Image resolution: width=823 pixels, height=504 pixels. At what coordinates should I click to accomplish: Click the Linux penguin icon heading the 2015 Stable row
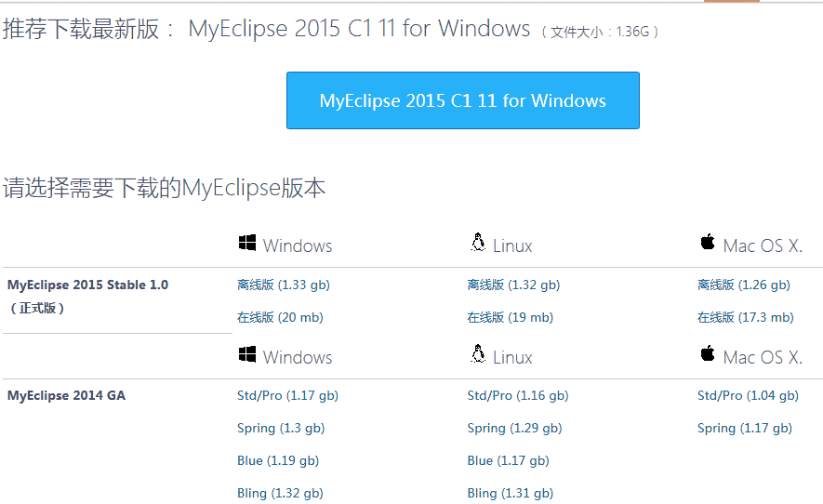(x=478, y=244)
